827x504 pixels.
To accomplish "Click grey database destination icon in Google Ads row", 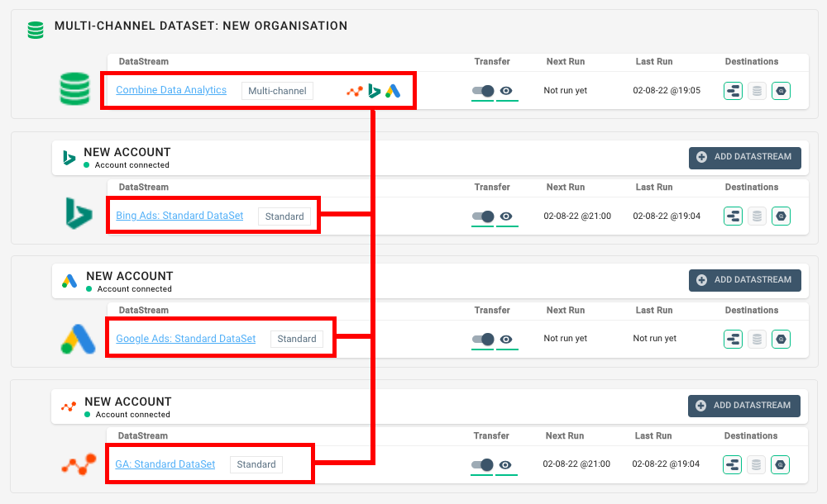I will click(x=757, y=339).
